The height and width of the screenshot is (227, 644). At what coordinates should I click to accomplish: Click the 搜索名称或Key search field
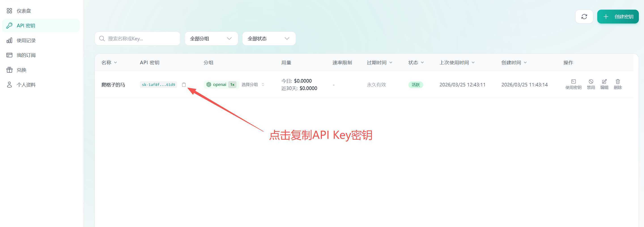click(138, 38)
